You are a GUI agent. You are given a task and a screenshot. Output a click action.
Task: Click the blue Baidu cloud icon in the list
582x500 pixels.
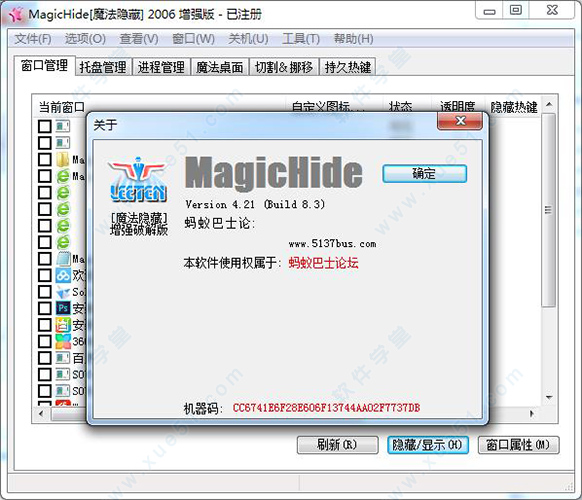[63, 275]
